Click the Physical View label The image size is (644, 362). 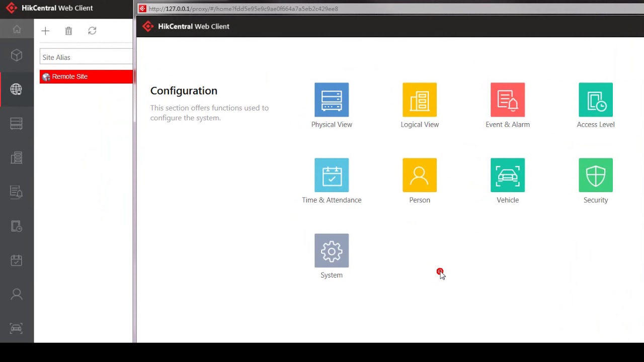[332, 124]
